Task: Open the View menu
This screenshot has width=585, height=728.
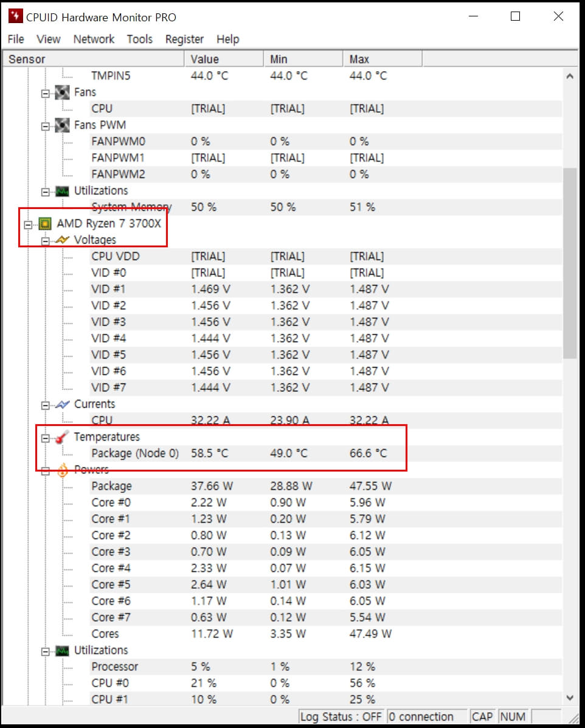Action: (48, 39)
